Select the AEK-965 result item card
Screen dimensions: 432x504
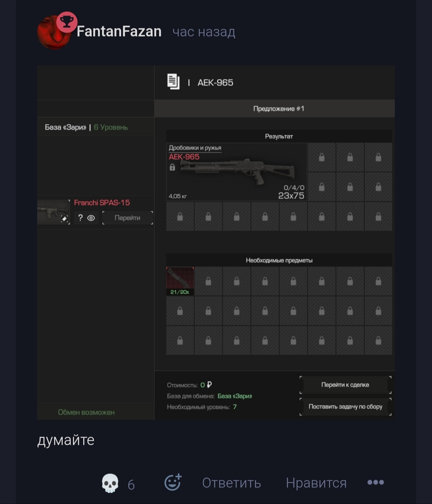237,172
